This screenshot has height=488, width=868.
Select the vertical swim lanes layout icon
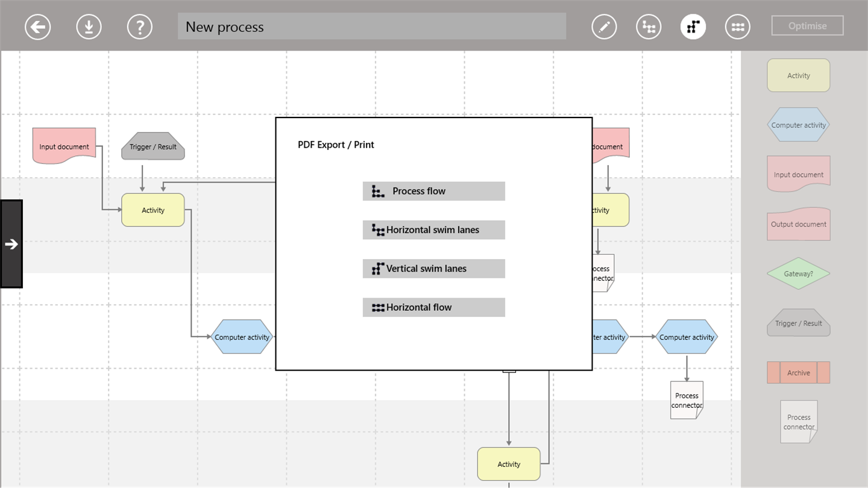coord(693,27)
